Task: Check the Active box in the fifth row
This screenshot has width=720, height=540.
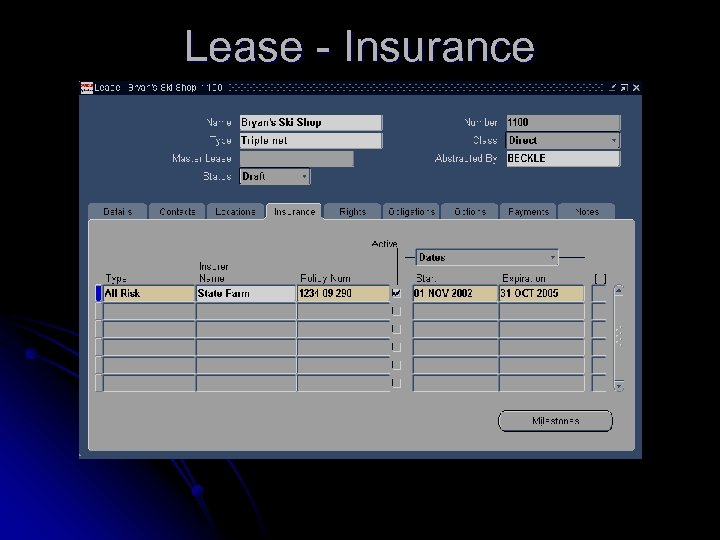Action: pyautogui.click(x=396, y=365)
